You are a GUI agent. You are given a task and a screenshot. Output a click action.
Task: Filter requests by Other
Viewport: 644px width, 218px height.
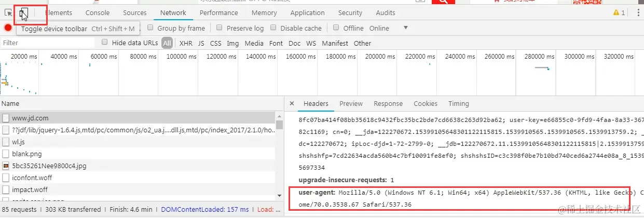pos(363,43)
